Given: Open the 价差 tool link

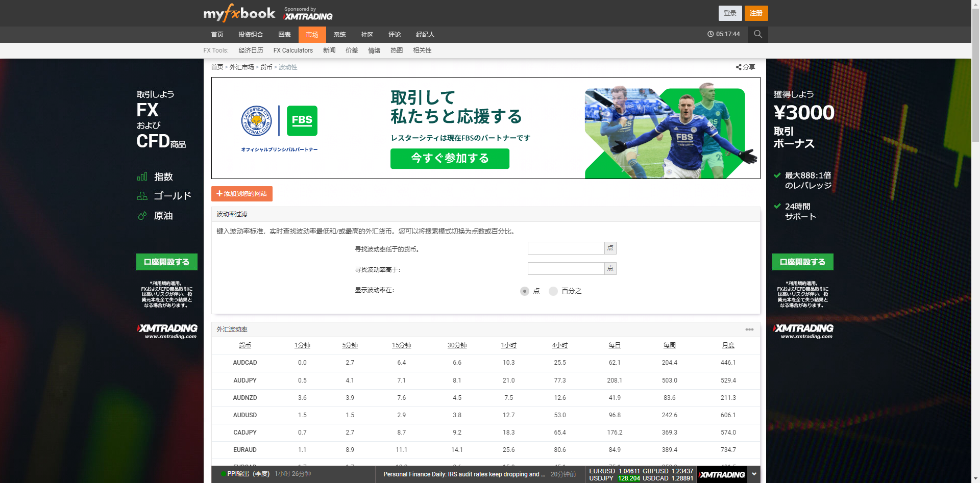Looking at the screenshot, I should pos(352,50).
